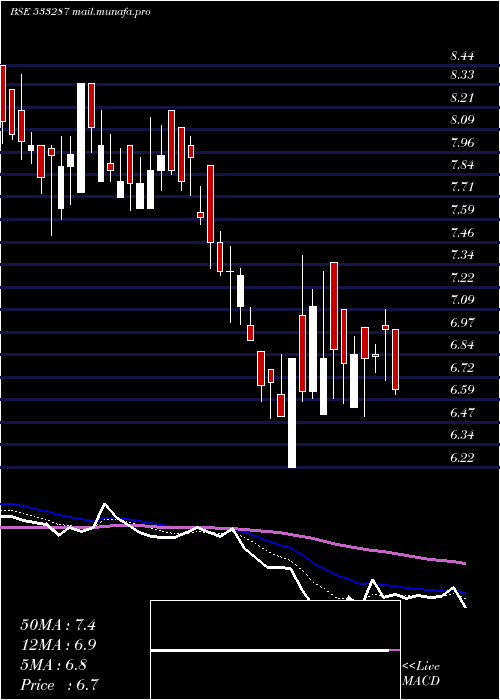Image resolution: width=500 pixels, height=700 pixels.
Task: Click the 8.09 price axis label
Action: [x=462, y=120]
